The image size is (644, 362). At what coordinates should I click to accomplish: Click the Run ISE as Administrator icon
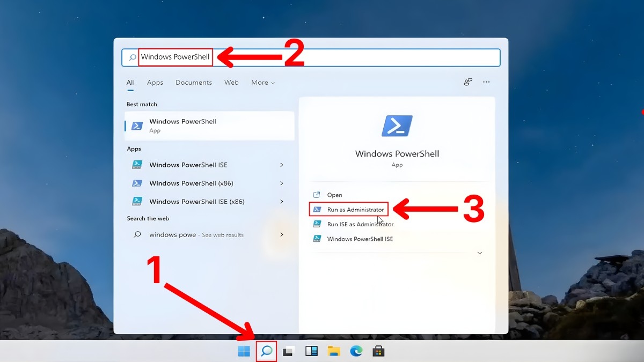tap(317, 224)
